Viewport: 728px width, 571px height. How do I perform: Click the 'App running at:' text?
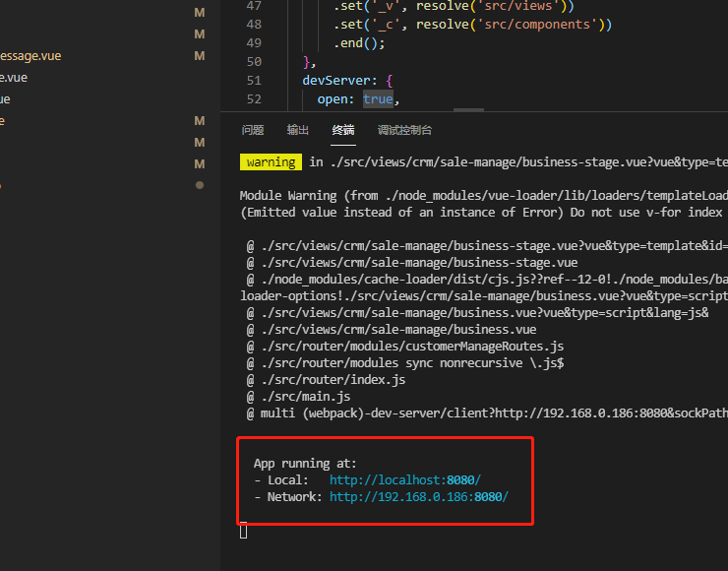[305, 464]
